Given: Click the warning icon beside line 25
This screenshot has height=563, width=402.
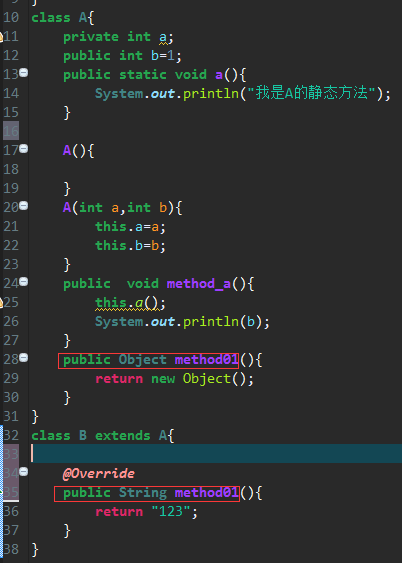Looking at the screenshot, I should 1,303.
